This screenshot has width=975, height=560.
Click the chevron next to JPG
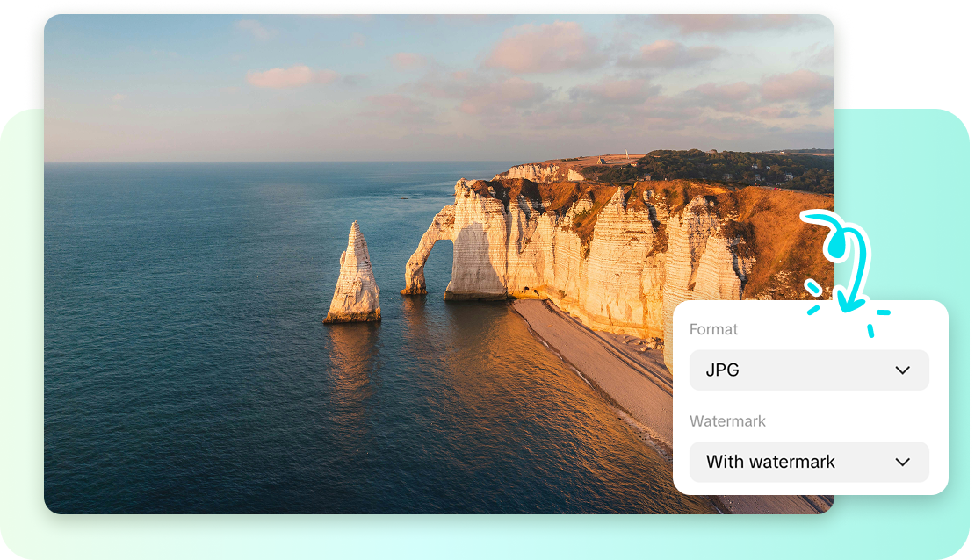903,370
